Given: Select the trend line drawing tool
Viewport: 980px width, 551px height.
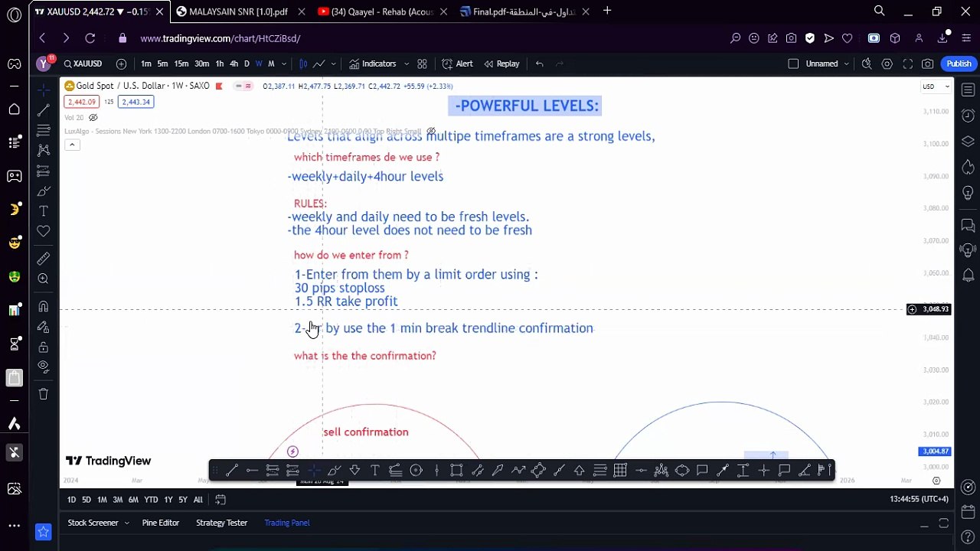Looking at the screenshot, I should pyautogui.click(x=44, y=110).
